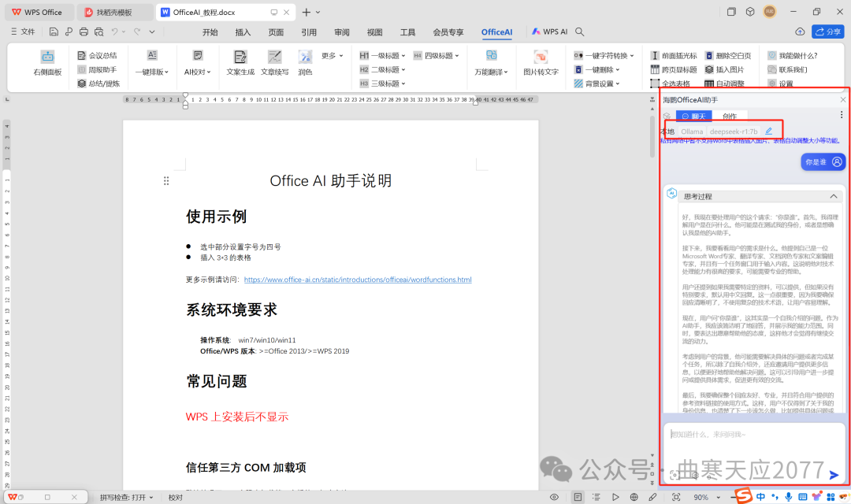Click the cloud upload icon near 分享
Screen dimensions: 851x504
pyautogui.click(x=800, y=32)
